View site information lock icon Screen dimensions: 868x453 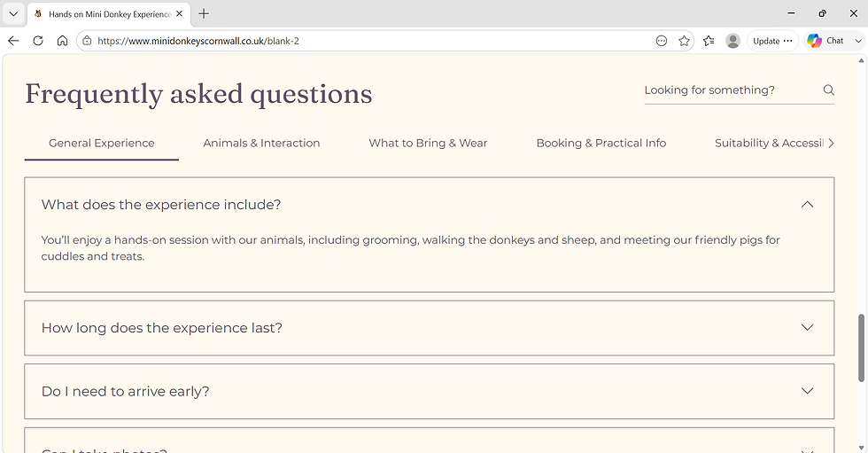[x=87, y=41]
